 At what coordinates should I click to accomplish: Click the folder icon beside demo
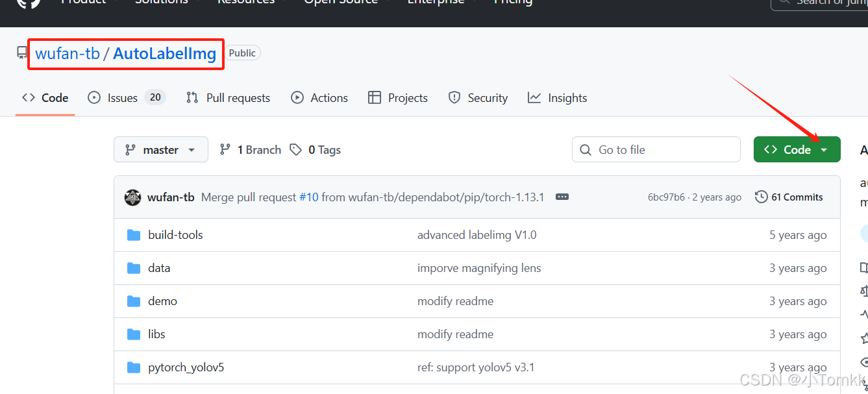tap(134, 301)
